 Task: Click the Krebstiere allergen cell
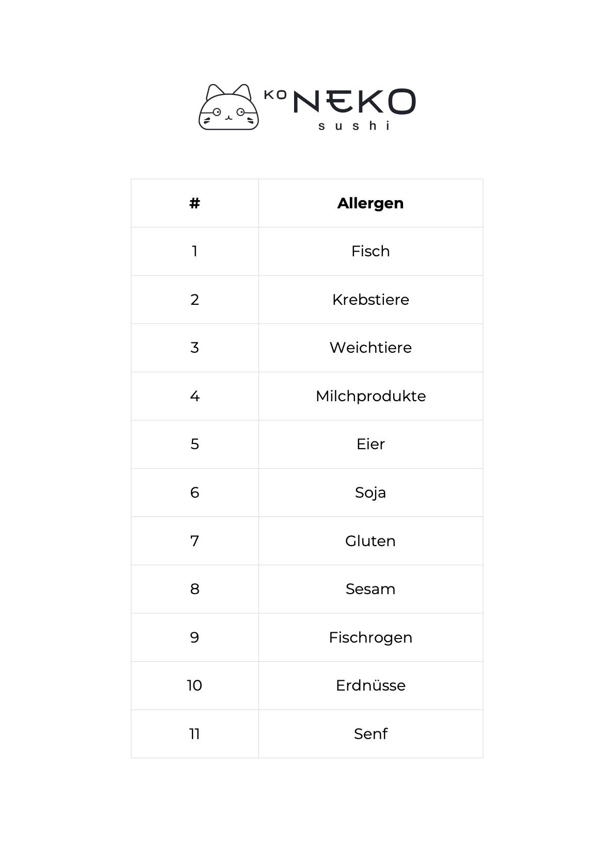tap(370, 300)
